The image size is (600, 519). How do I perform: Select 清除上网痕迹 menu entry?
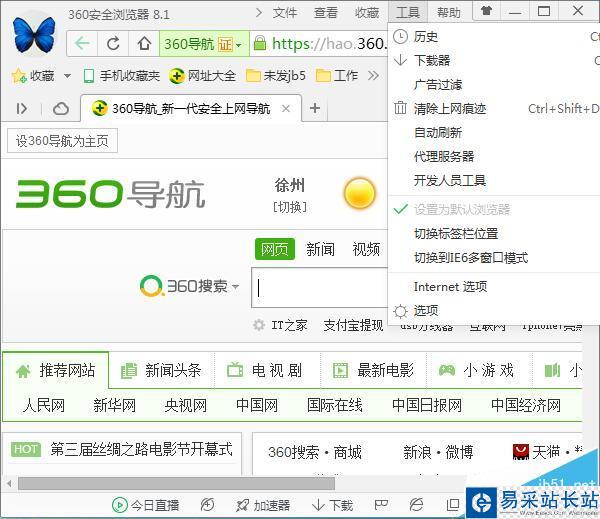click(494, 109)
